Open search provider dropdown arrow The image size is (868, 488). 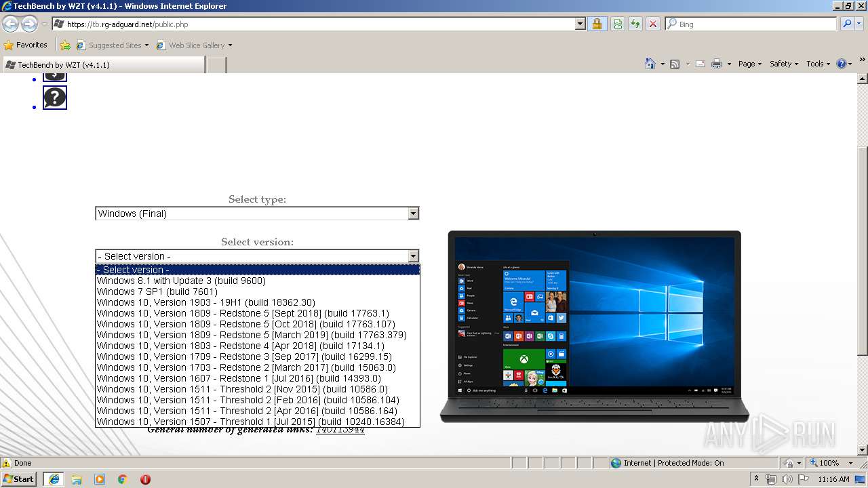(860, 24)
